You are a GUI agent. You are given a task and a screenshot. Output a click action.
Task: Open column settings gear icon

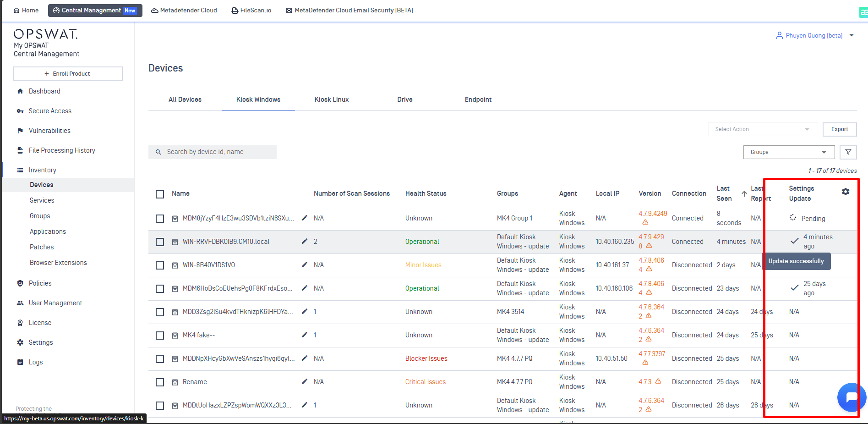pyautogui.click(x=846, y=192)
